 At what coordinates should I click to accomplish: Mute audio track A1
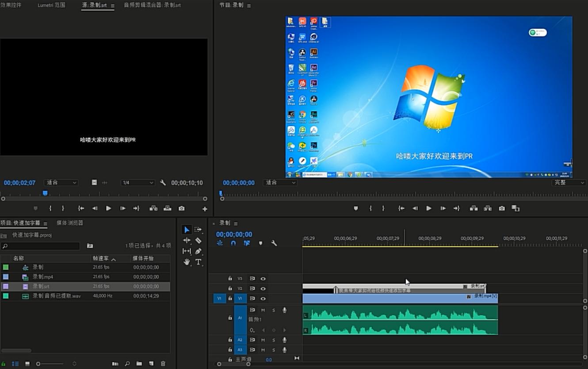point(263,310)
